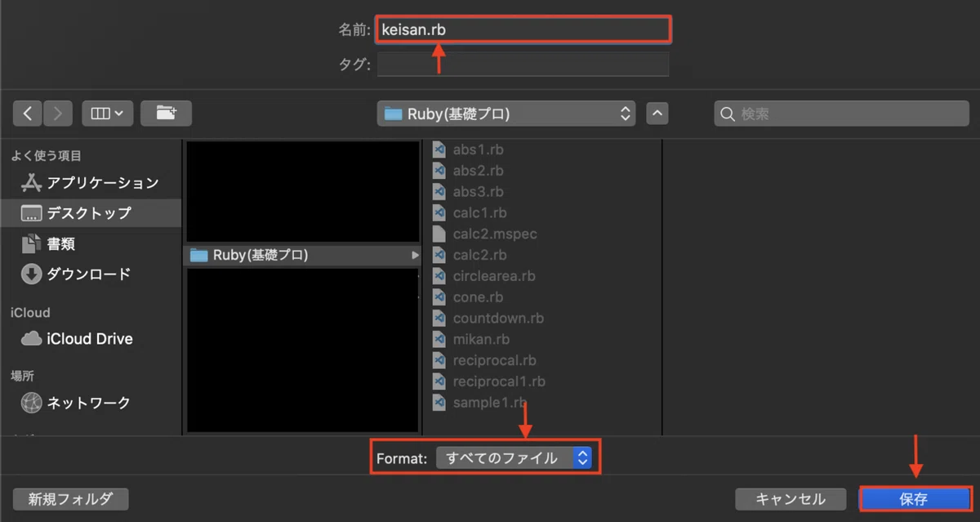
Task: Click the file icon of cone.rb
Action: [x=438, y=297]
